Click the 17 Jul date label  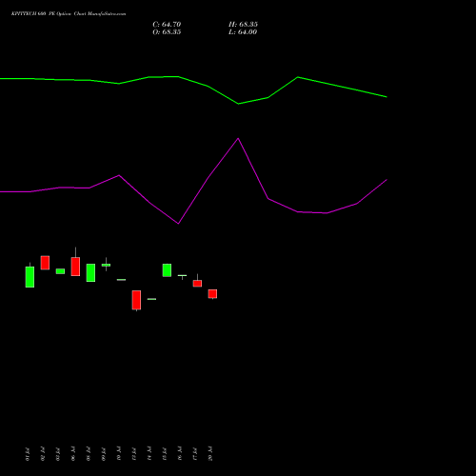[195, 454]
